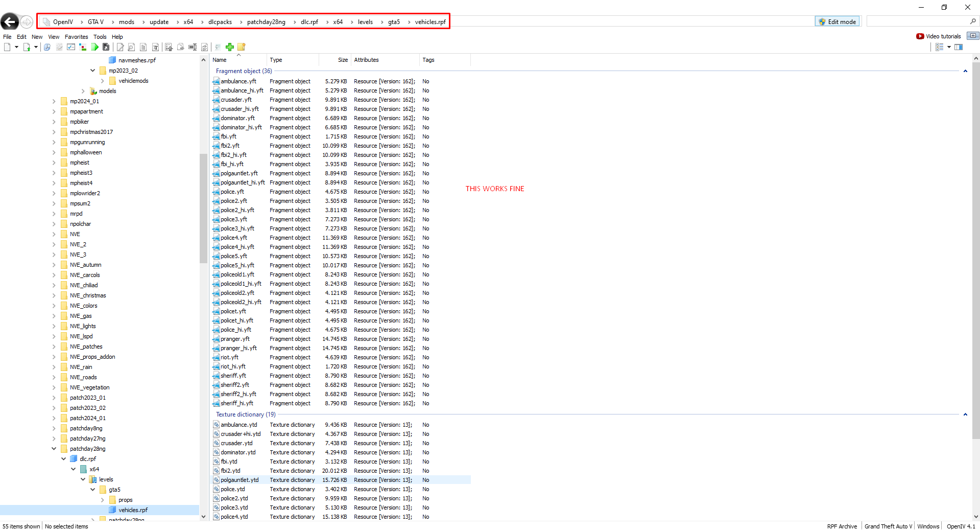Go back with the black arrow button
This screenshot has height=531, width=980.
point(10,21)
